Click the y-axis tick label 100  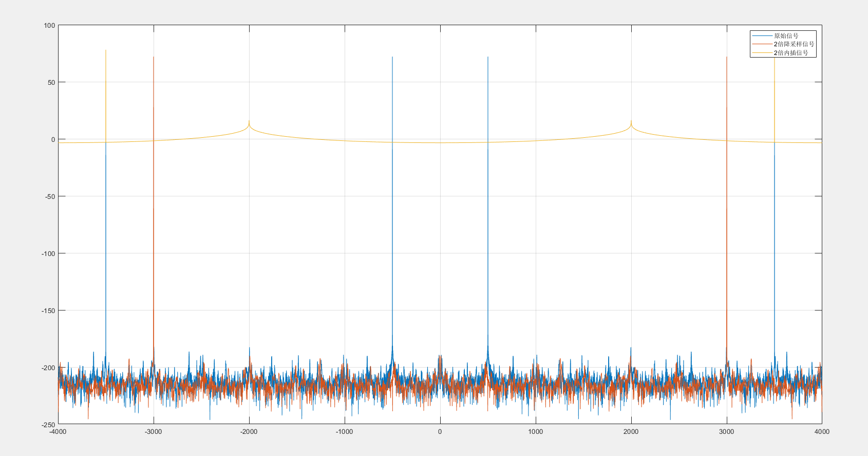pos(49,25)
